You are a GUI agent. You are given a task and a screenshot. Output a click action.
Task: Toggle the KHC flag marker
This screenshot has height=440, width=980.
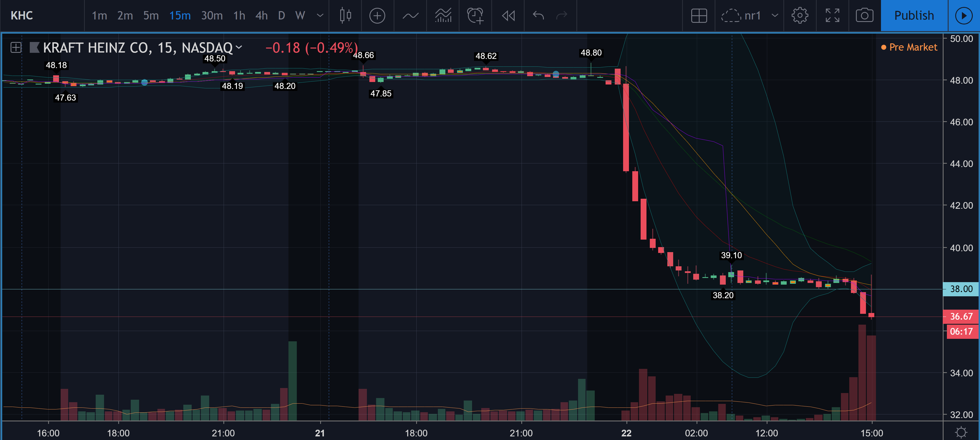click(x=34, y=48)
